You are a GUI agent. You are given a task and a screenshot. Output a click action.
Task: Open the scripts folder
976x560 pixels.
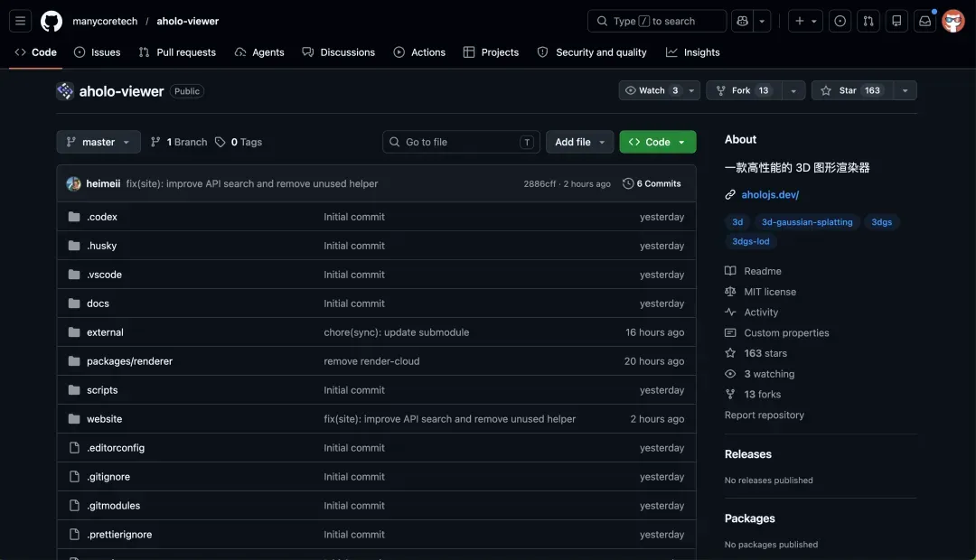pos(102,390)
